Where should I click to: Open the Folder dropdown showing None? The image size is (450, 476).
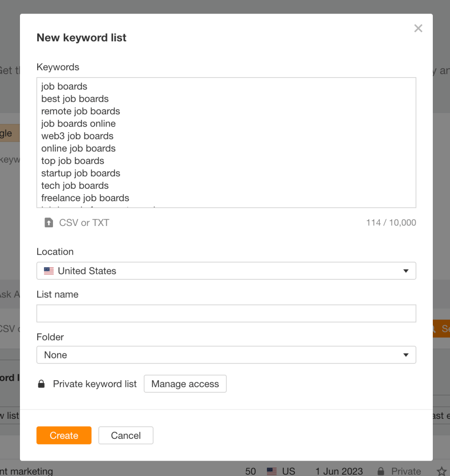(x=226, y=354)
